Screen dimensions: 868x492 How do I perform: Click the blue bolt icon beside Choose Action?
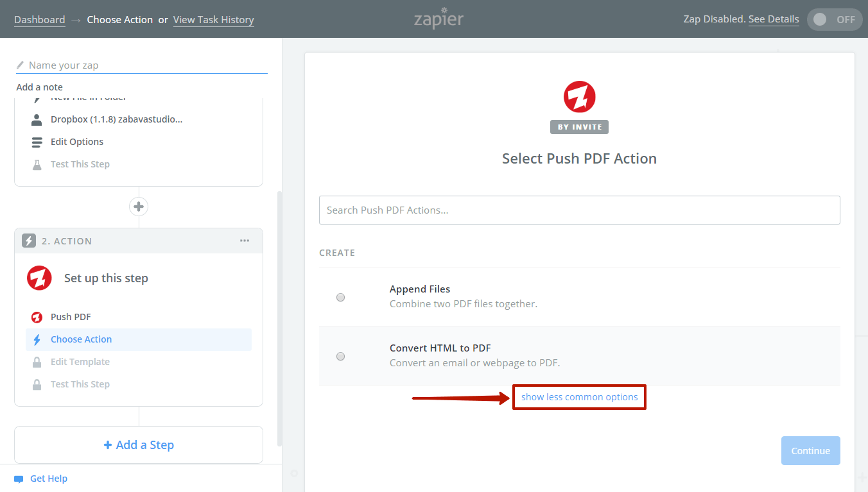click(37, 339)
